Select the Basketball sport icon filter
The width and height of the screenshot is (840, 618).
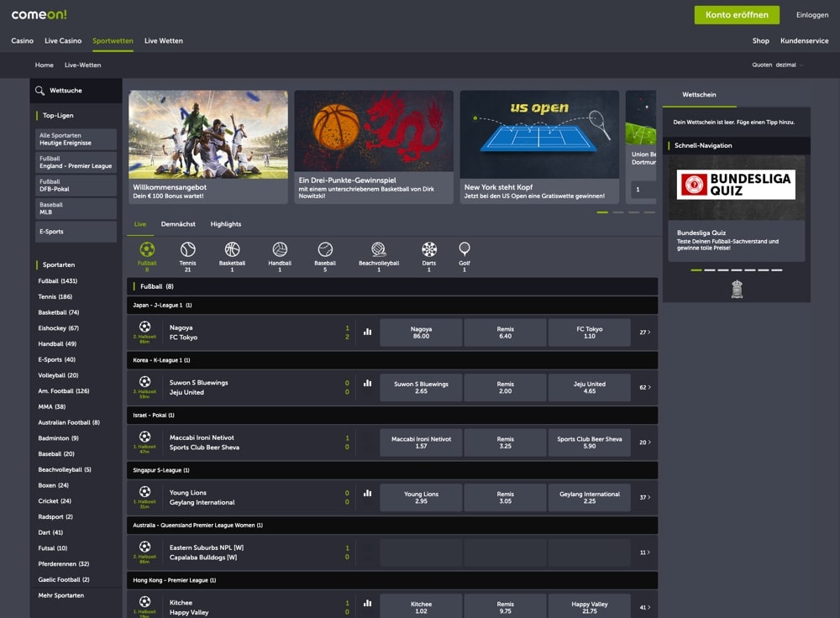click(x=232, y=256)
